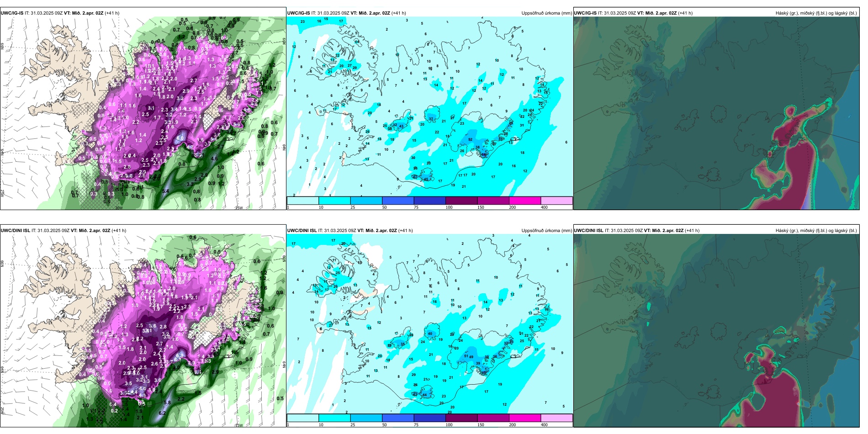Pick the 10–25 mm cyan swatch in IG-IS legend
Viewport: 868px width, 434px height.
(x=334, y=201)
